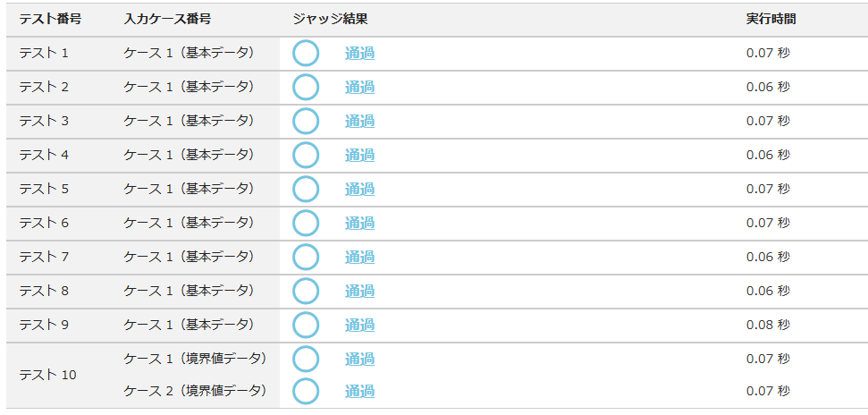Click the 入力ケース番号 column header
The width and height of the screenshot is (868, 415).
pos(167,19)
